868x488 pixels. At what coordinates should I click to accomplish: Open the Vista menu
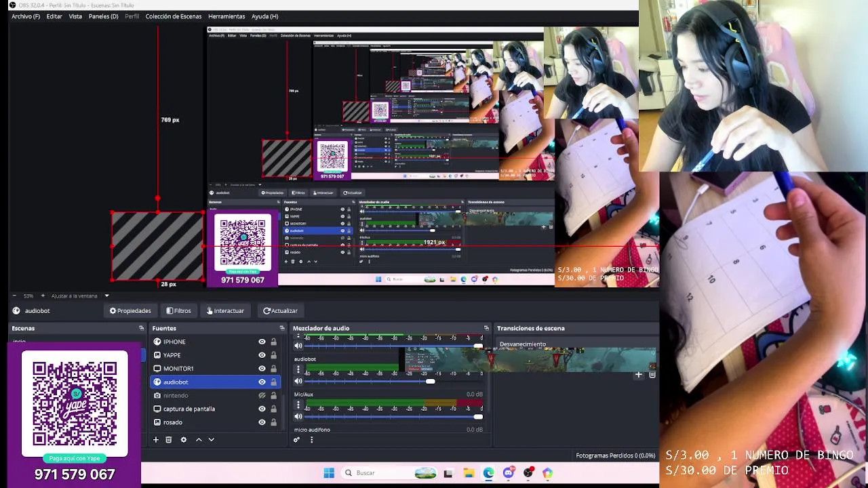click(75, 16)
